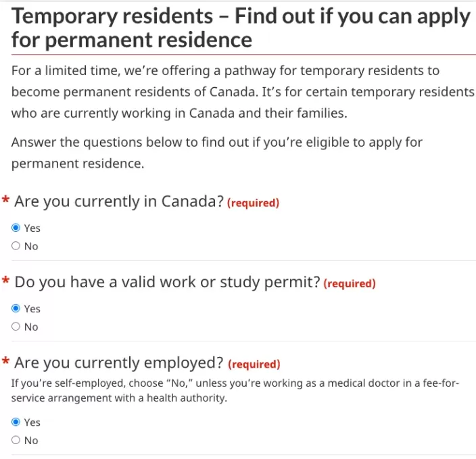Click 'Do you have a valid work or study permit?' text
Screen dimensions: 476x459
pos(167,283)
